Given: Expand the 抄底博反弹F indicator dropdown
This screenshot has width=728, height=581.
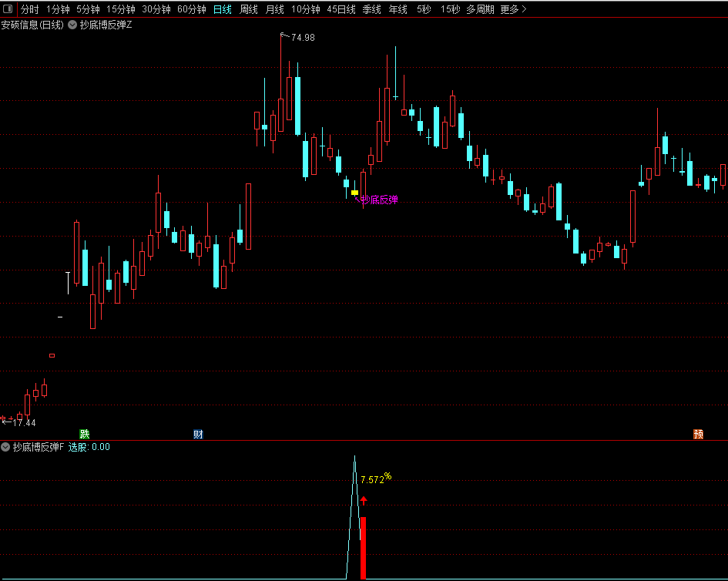Looking at the screenshot, I should coord(5,447).
